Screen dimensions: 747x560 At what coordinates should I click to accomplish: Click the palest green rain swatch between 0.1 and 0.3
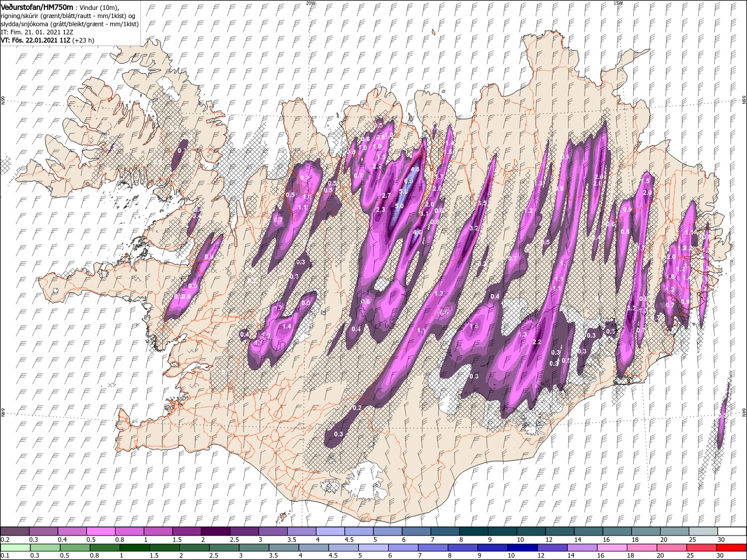click(x=15, y=548)
